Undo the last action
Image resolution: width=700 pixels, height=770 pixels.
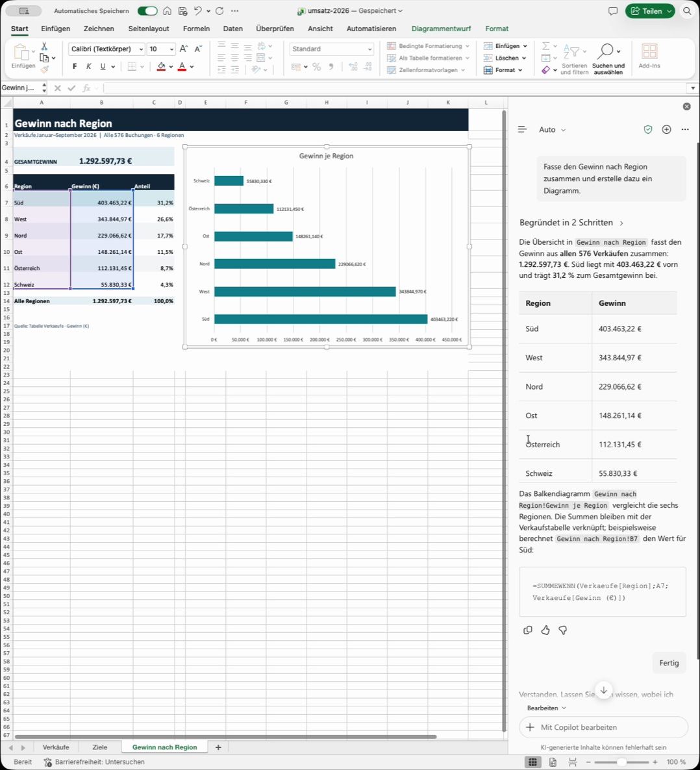(197, 11)
